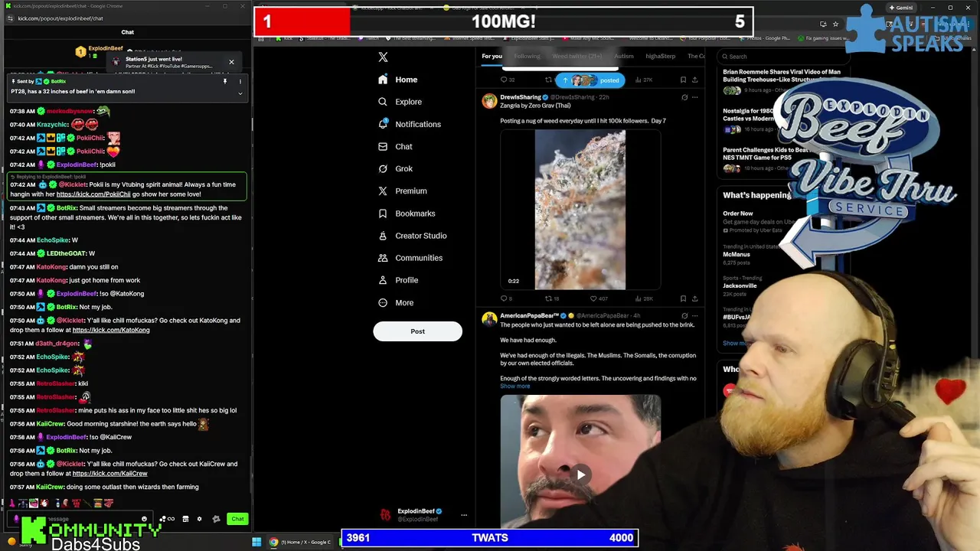The width and height of the screenshot is (980, 551).
Task: Switch to Home / X Chrome taskbar window
Action: 299,543
